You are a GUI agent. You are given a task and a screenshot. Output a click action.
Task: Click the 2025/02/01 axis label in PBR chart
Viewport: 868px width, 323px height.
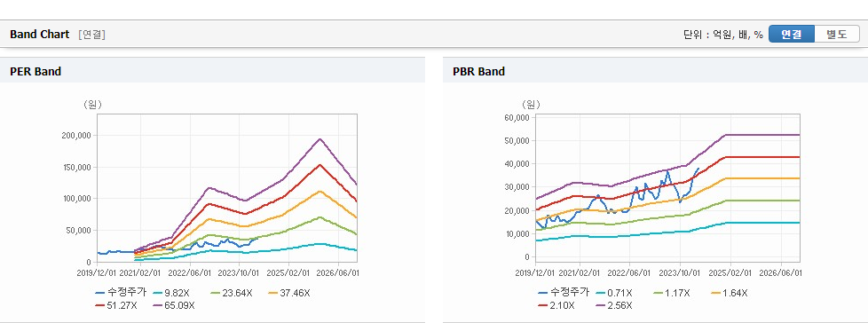click(x=730, y=273)
